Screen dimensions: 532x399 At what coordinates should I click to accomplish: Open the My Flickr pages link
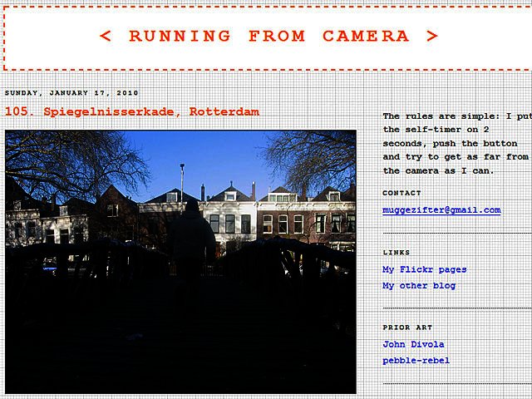tap(424, 269)
